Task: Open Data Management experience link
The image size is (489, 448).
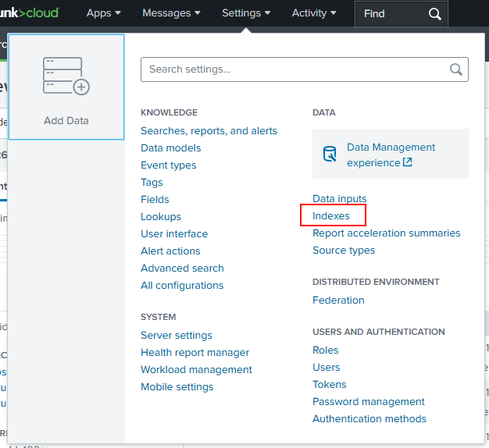Action: [x=391, y=155]
